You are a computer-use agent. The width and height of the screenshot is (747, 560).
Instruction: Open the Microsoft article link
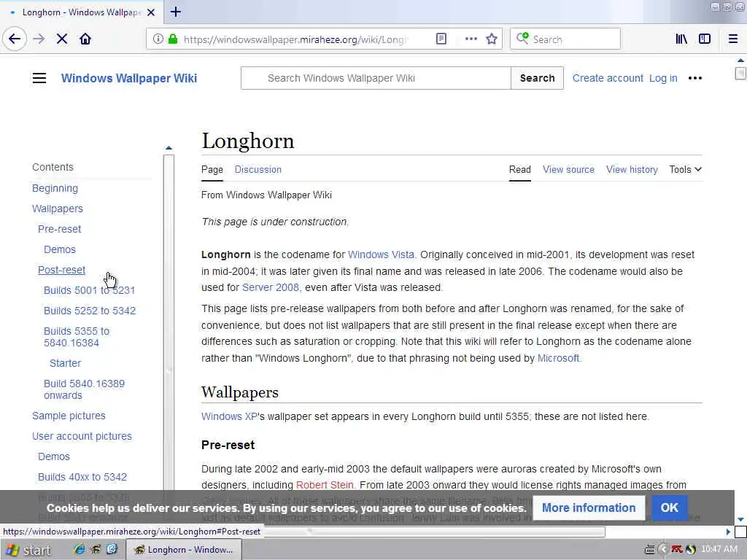tap(558, 358)
